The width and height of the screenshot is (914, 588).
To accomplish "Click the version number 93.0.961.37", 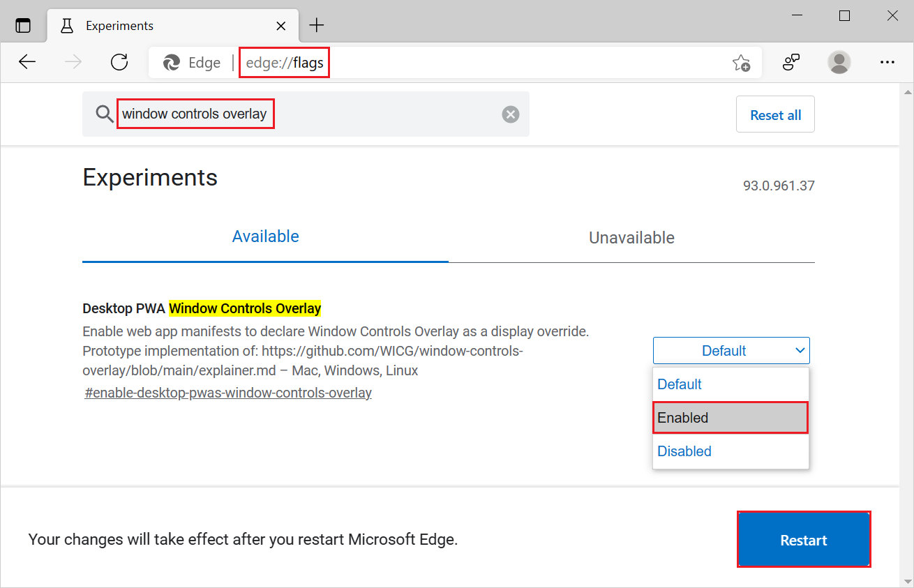I will click(779, 186).
